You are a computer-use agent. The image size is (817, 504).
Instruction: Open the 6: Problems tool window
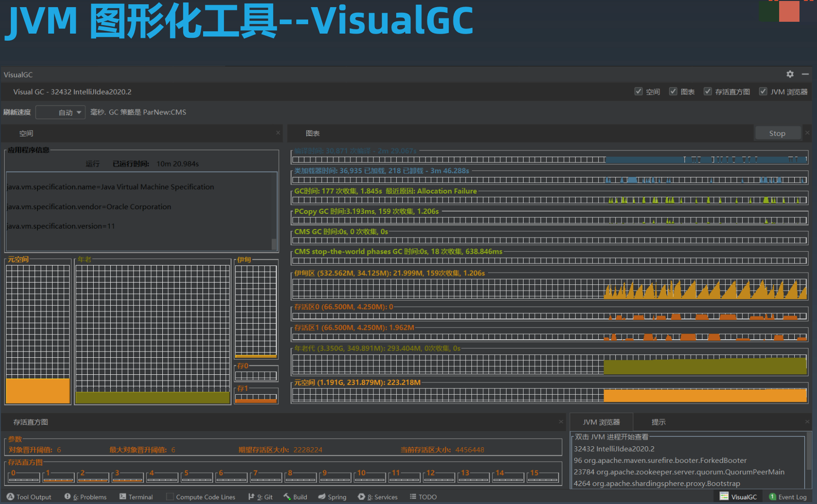86,497
